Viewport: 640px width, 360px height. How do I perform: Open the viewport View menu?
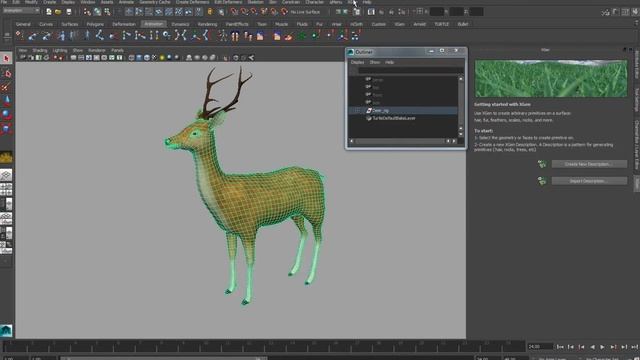pyautogui.click(x=22, y=50)
